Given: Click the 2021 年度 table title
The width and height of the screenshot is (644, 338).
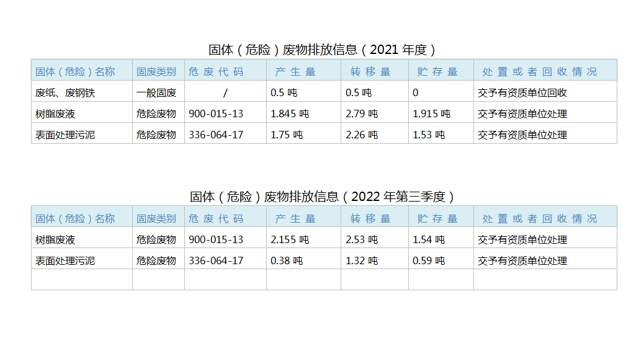Looking at the screenshot, I should coord(322,50).
